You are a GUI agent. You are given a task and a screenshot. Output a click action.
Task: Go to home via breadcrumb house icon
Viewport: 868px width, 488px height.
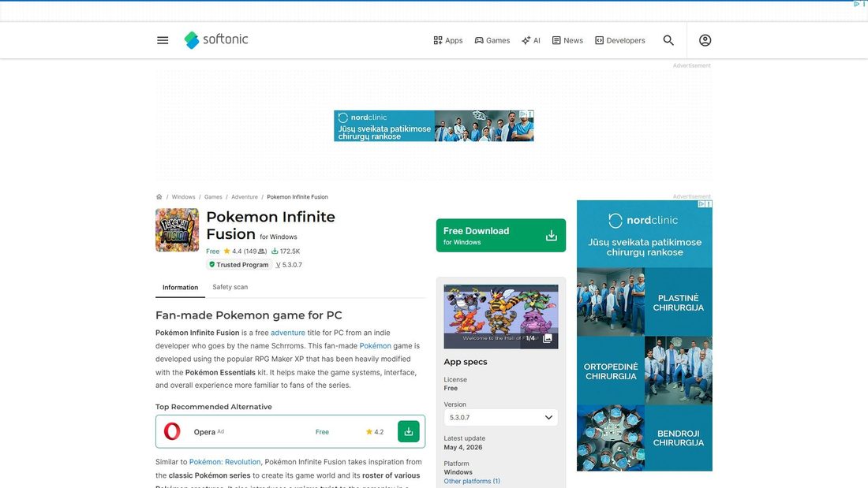coord(159,197)
